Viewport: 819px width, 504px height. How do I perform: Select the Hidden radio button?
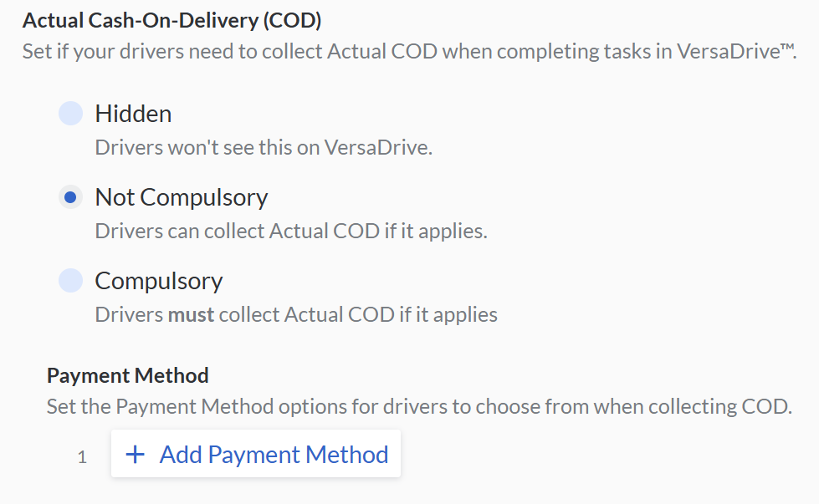pyautogui.click(x=70, y=114)
